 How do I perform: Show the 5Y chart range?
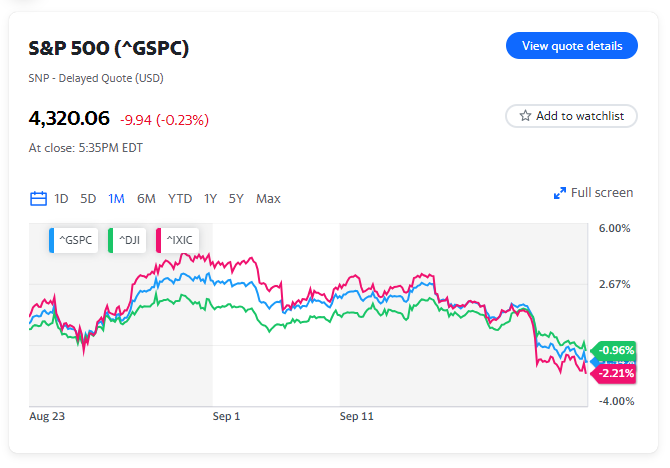[x=236, y=199]
